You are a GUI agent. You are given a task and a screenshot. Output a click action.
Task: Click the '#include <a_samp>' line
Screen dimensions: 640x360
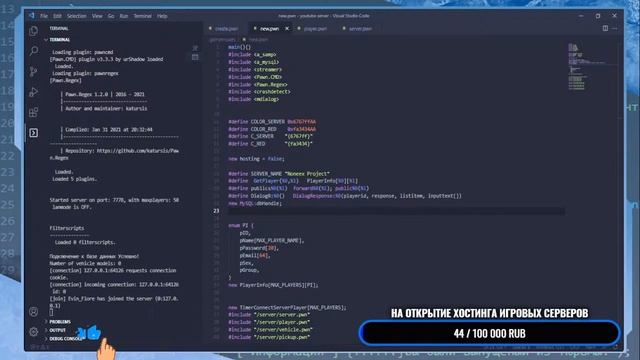click(x=252, y=55)
